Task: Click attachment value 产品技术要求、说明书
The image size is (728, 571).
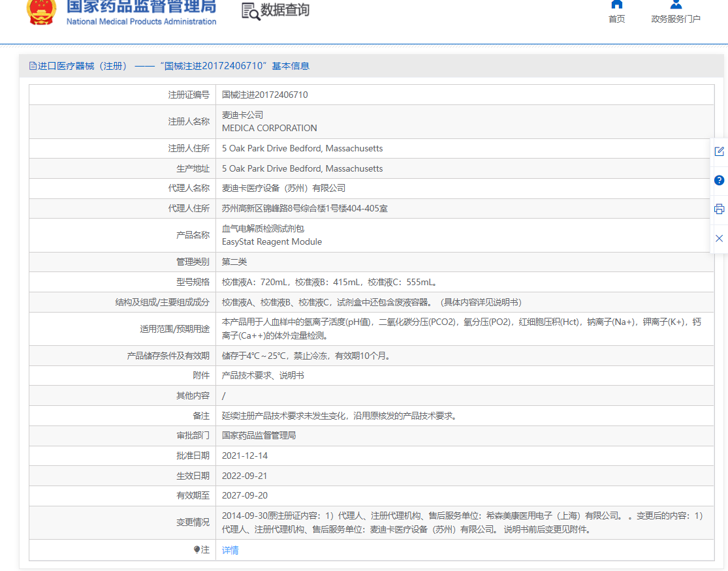Action: (262, 375)
